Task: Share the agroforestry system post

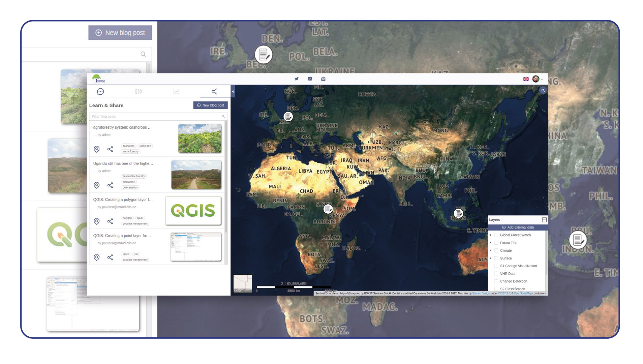Action: [x=110, y=149]
